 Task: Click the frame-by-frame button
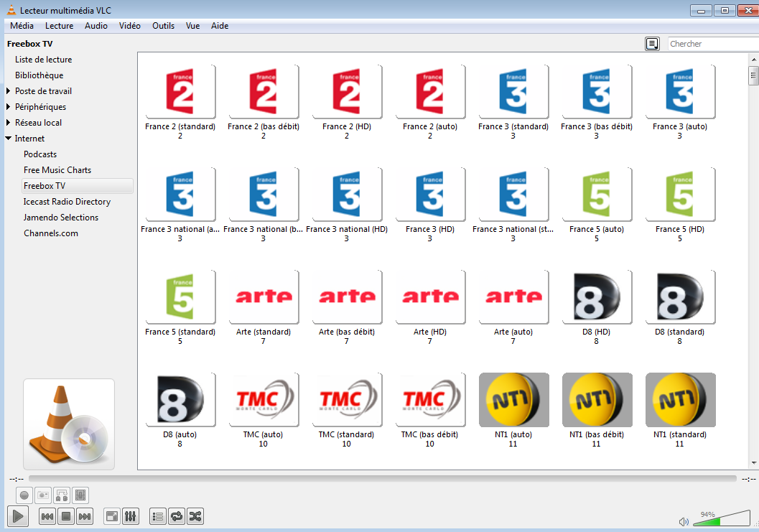click(x=80, y=495)
